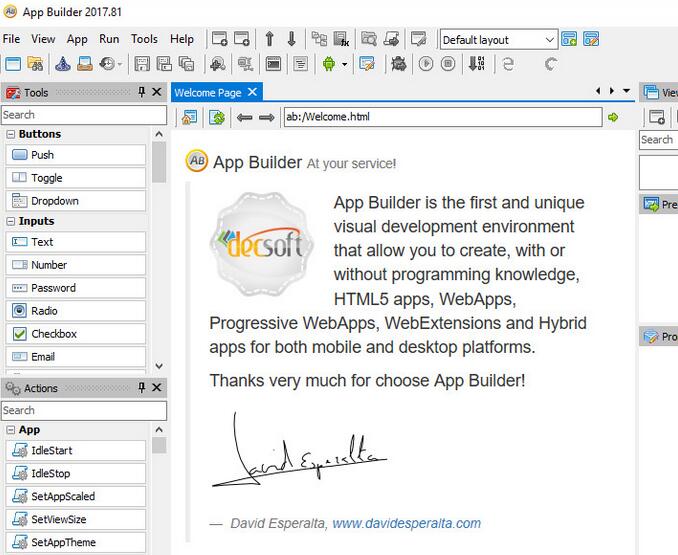This screenshot has width=678, height=555.
Task: Close the Welcome Page tab
Action: tap(253, 92)
